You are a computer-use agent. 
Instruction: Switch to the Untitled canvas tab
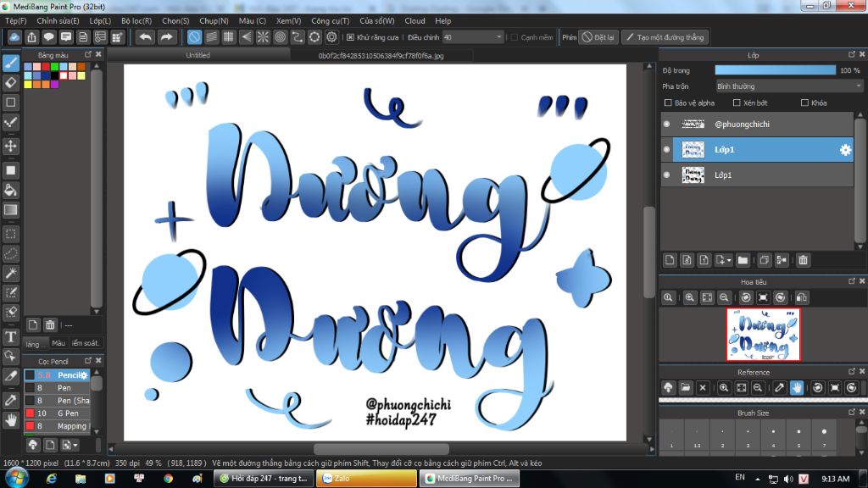[198, 55]
